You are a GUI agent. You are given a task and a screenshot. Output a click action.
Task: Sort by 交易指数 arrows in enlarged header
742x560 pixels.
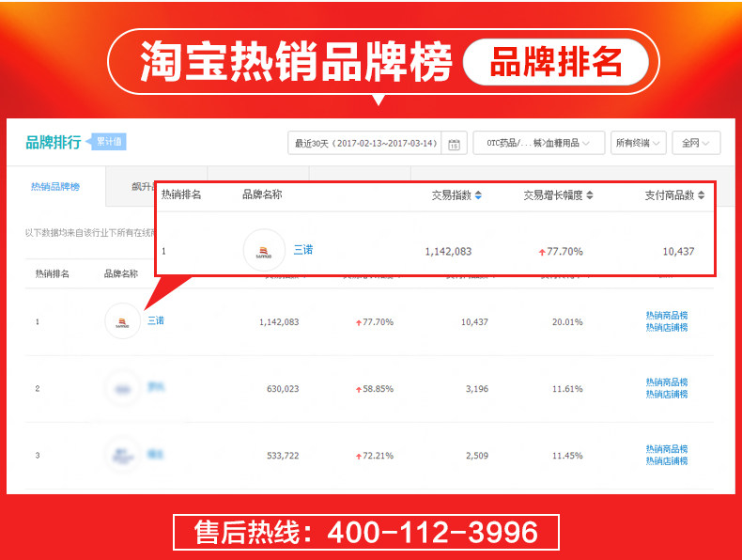478,195
